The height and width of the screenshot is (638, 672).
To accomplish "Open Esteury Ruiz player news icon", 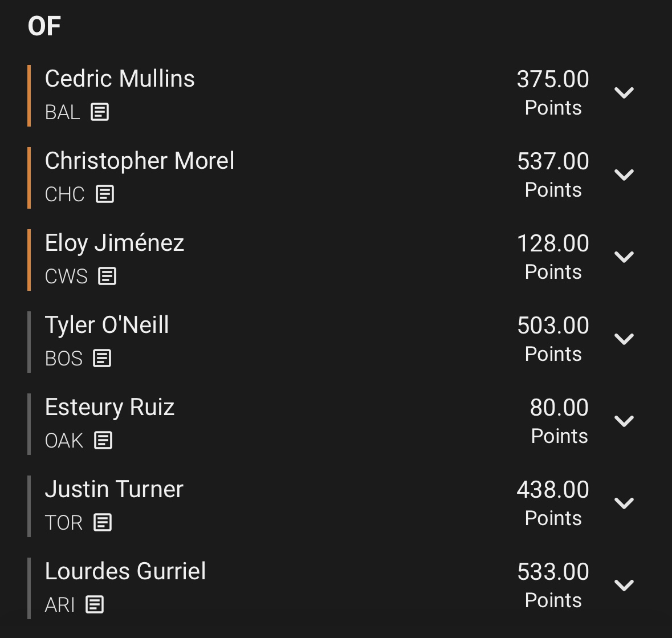I will (x=103, y=440).
